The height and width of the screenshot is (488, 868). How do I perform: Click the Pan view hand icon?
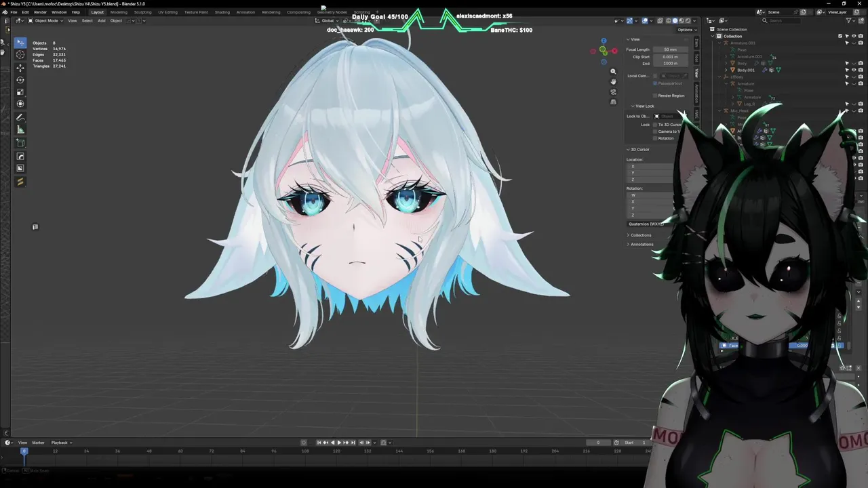click(x=613, y=82)
